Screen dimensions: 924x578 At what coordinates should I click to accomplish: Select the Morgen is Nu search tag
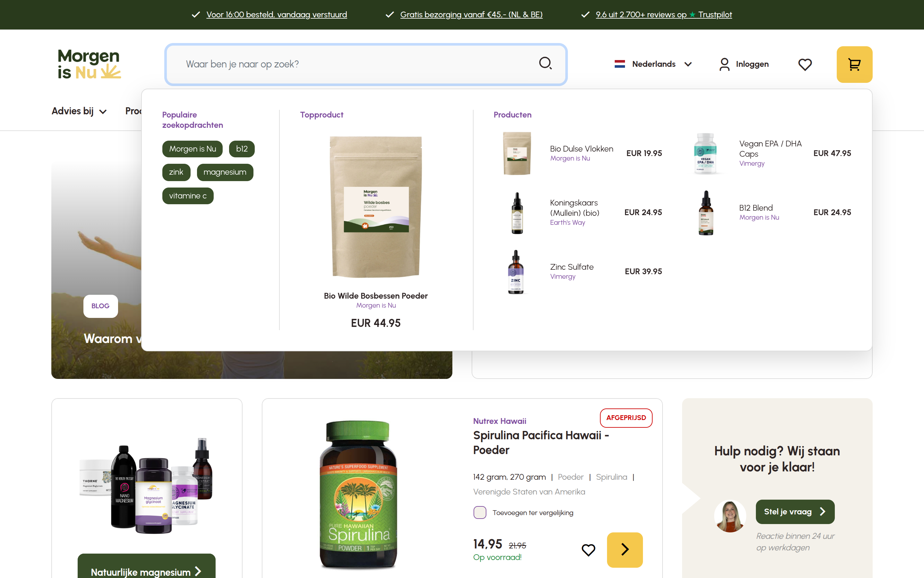193,149
